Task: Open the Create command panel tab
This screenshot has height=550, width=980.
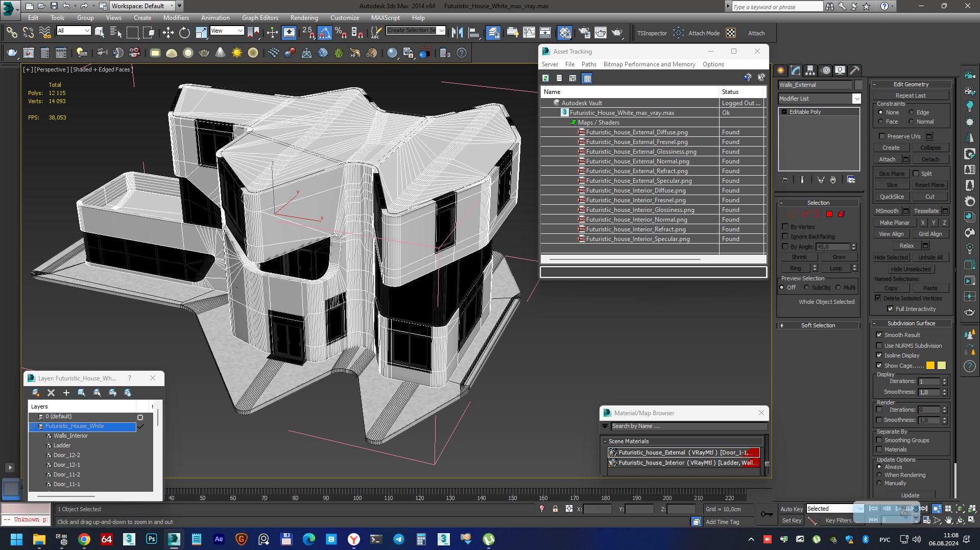Action: point(781,70)
